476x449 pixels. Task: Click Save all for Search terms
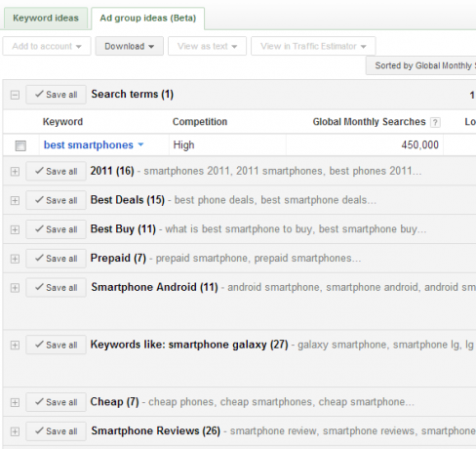coord(56,95)
